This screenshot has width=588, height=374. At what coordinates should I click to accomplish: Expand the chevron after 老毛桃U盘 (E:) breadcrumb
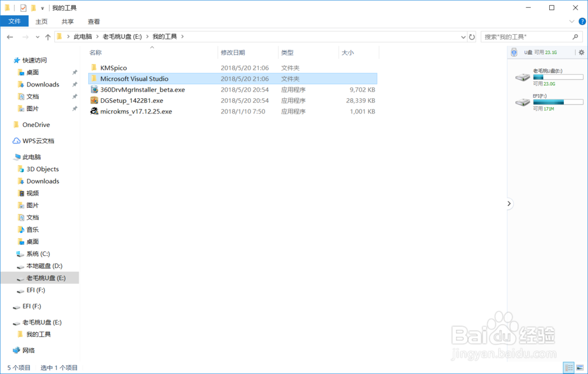click(x=148, y=37)
